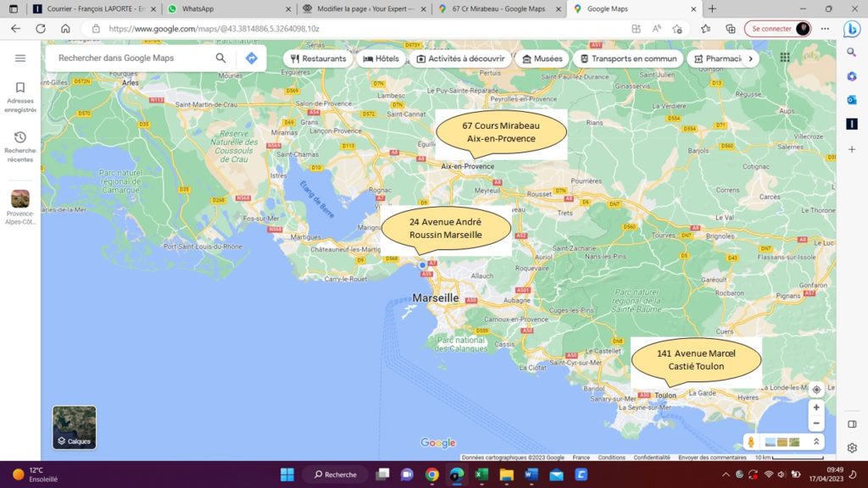Zoom in on the map
This screenshot has width=868, height=488.
click(816, 408)
